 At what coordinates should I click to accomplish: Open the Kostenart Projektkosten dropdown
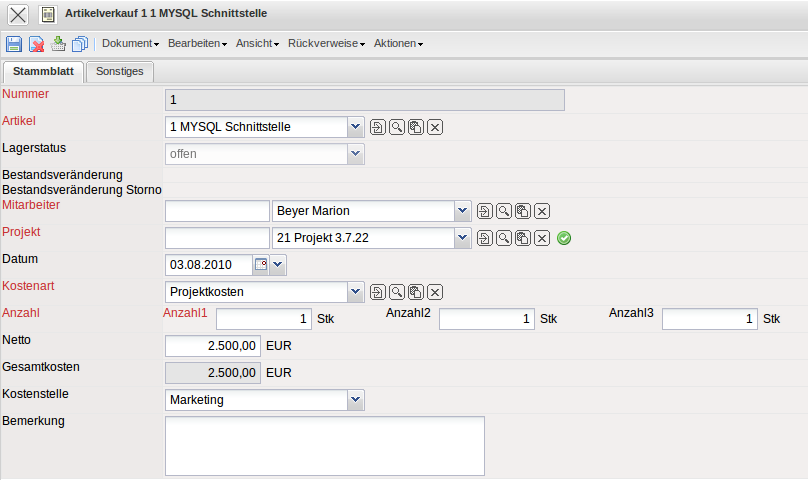[x=355, y=292]
